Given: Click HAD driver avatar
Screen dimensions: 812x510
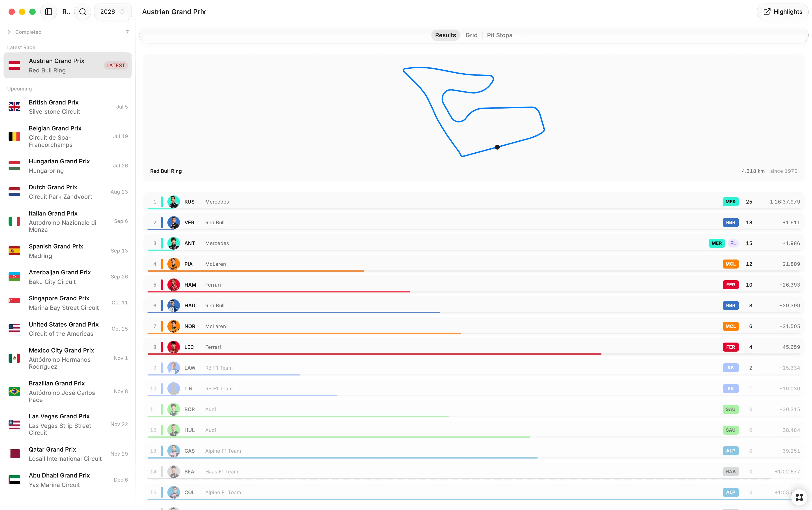Looking at the screenshot, I should click(x=174, y=306).
